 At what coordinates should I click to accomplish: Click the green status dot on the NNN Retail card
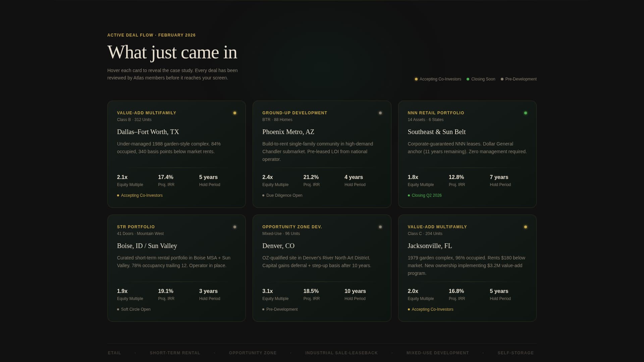(x=525, y=113)
